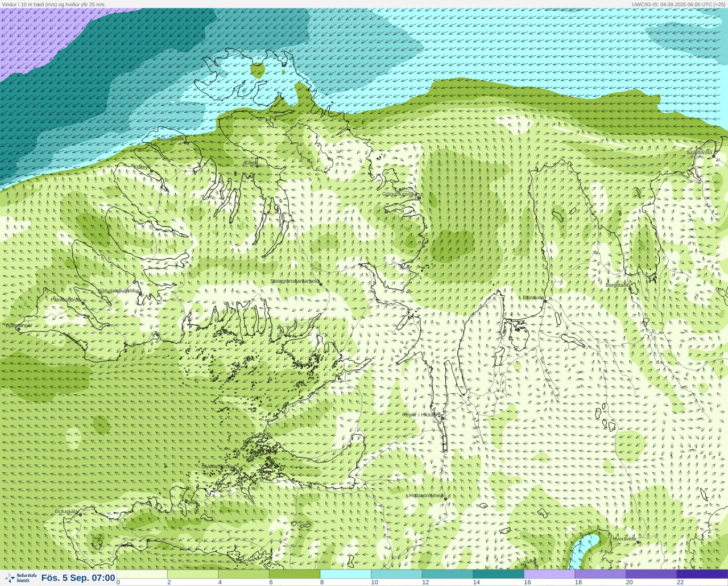Select the 8–10 m/s light cyan swatch

(346, 574)
